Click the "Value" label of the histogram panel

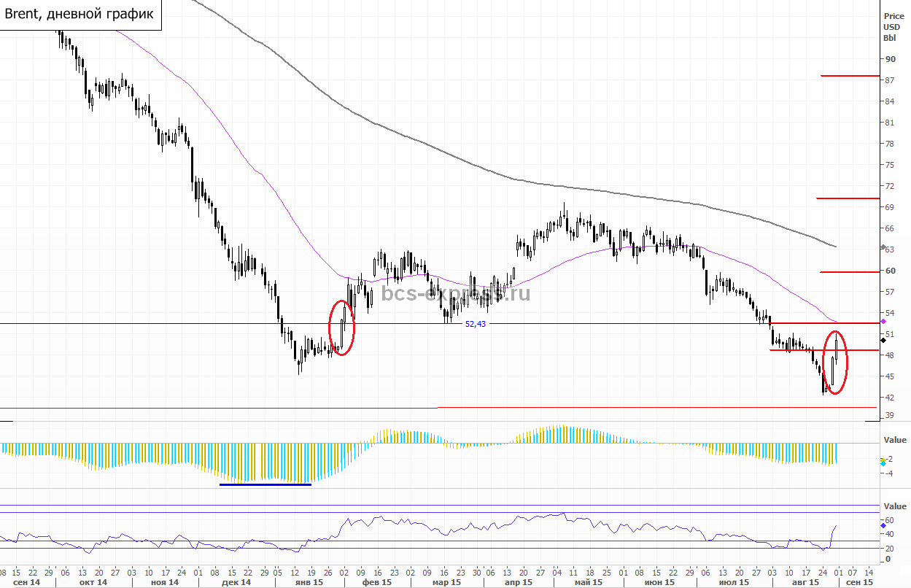pyautogui.click(x=894, y=440)
